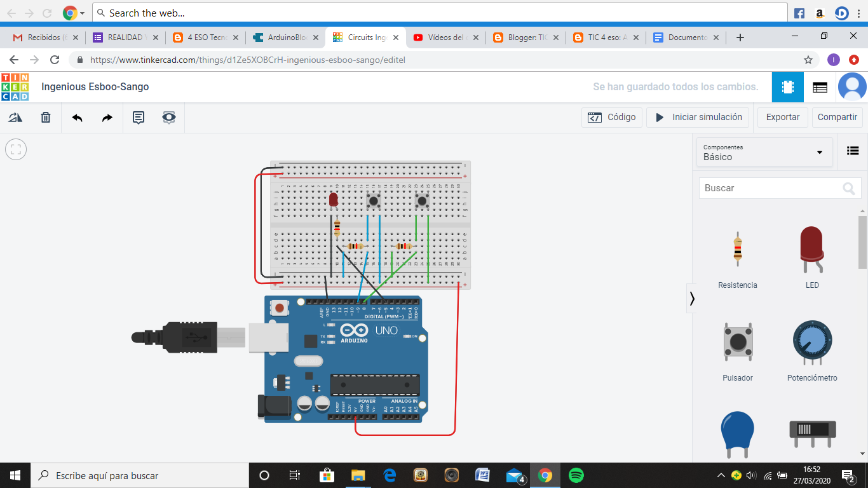This screenshot has width=868, height=488.
Task: Switch to circuit view icon
Action: pyautogui.click(x=788, y=87)
